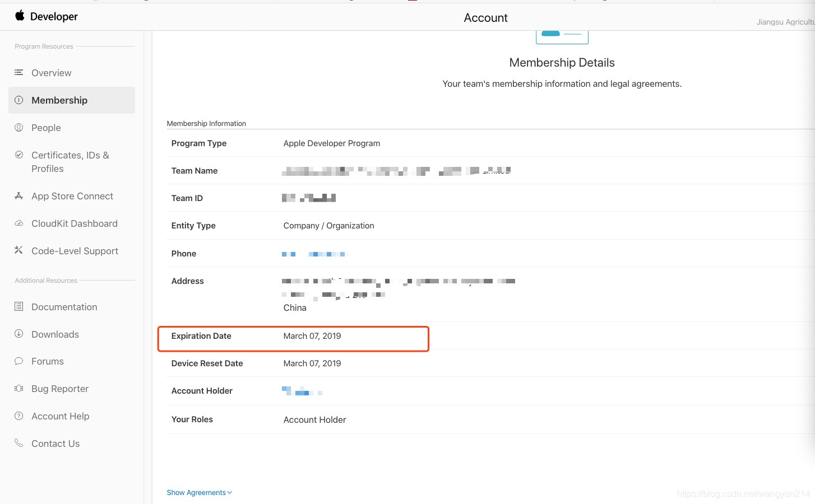This screenshot has width=815, height=504.
Task: Click the CloudKit Dashboard cloud icon
Action: click(x=18, y=223)
